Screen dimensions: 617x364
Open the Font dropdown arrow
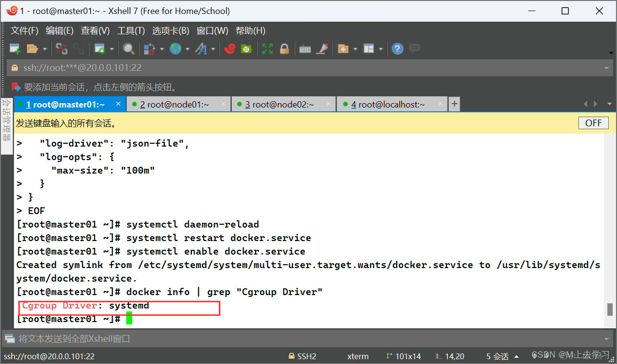tap(213, 49)
